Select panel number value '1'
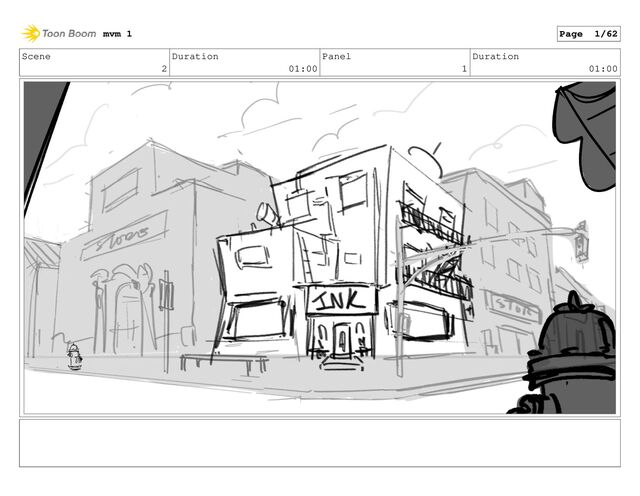 [464, 69]
